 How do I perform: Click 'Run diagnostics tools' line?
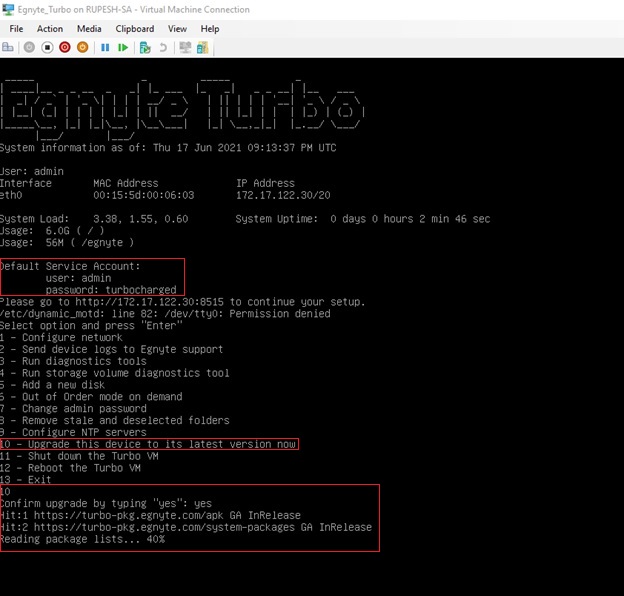(x=73, y=361)
